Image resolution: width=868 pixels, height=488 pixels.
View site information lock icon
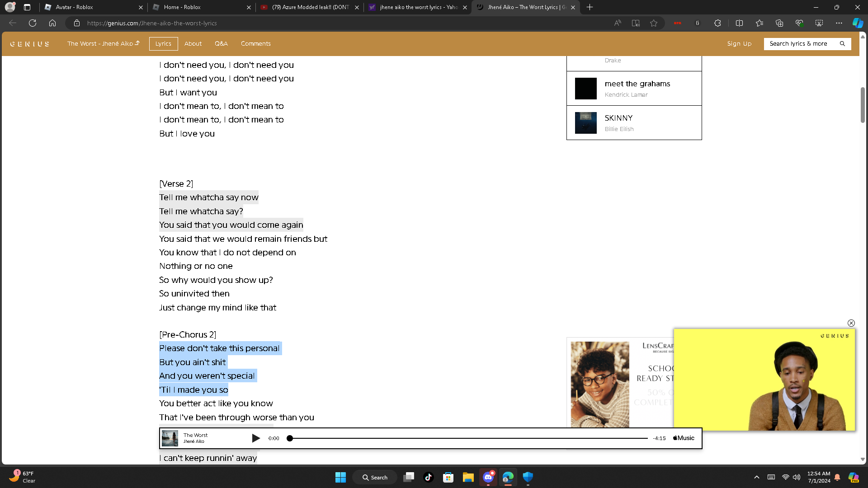pos(77,23)
